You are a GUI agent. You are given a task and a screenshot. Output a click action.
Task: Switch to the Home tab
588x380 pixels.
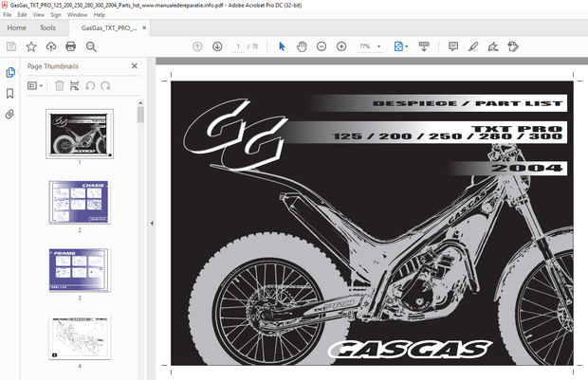pyautogui.click(x=16, y=27)
